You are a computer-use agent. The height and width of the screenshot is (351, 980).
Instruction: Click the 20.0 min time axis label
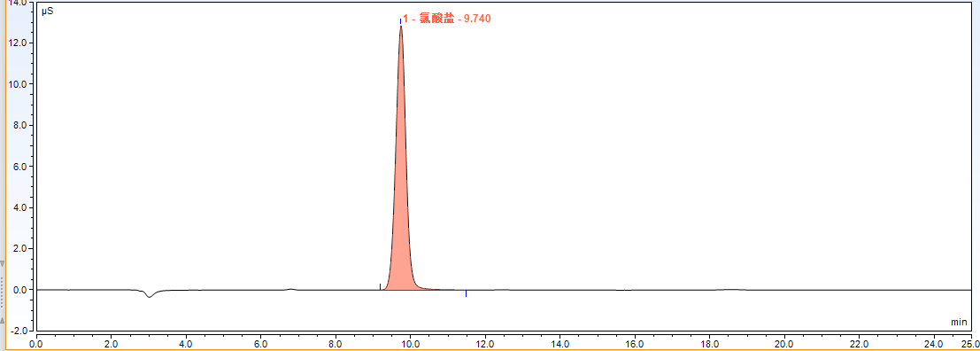point(783,344)
